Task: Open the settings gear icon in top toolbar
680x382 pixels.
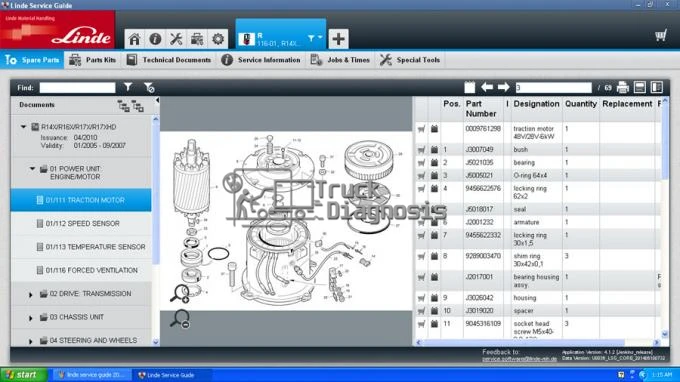Action: [x=218, y=39]
